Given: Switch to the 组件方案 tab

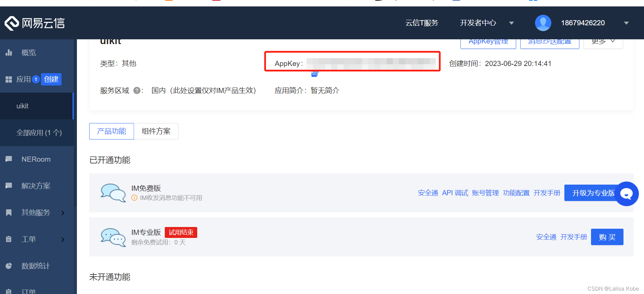Looking at the screenshot, I should [x=156, y=131].
